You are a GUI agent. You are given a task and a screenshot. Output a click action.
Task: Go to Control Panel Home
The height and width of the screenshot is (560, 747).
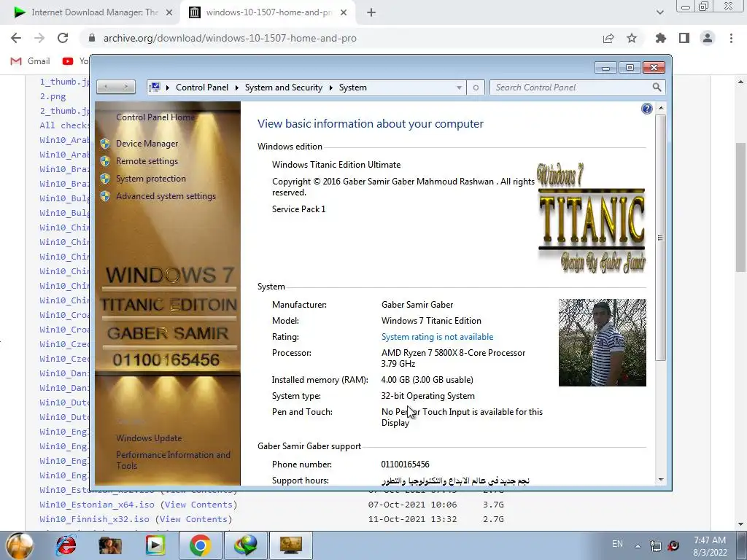pyautogui.click(x=155, y=117)
